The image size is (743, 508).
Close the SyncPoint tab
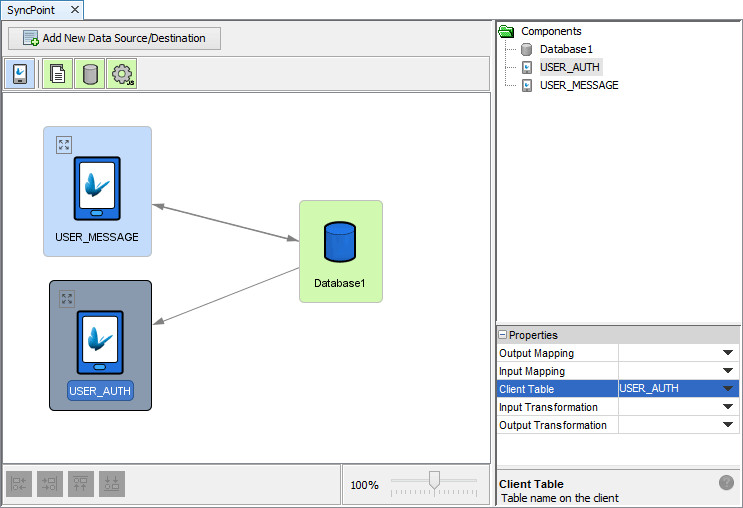click(75, 9)
